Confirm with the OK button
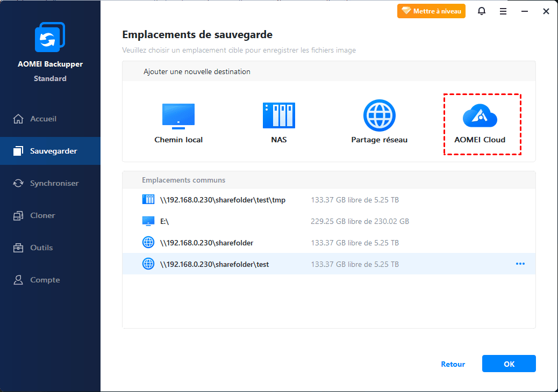The width and height of the screenshot is (558, 392). click(509, 364)
